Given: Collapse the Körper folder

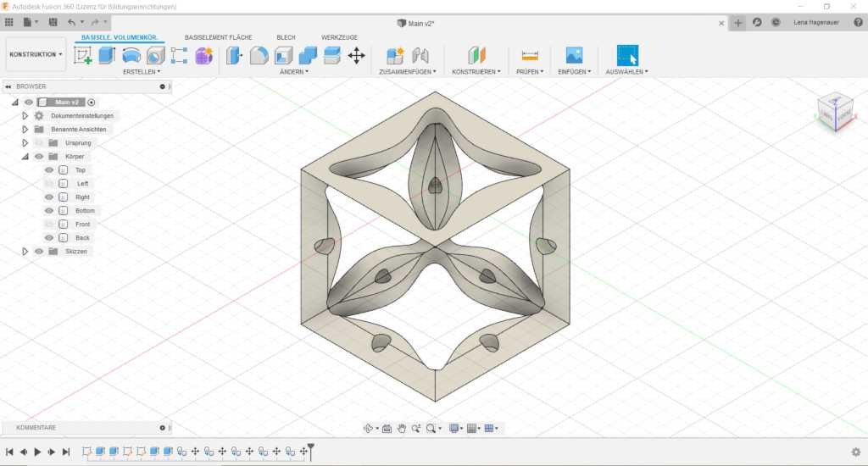Looking at the screenshot, I should point(25,156).
